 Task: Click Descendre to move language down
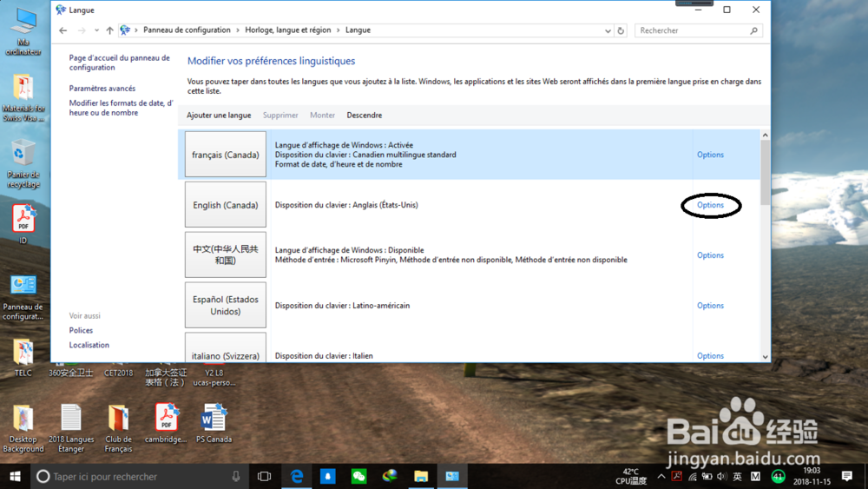365,116
